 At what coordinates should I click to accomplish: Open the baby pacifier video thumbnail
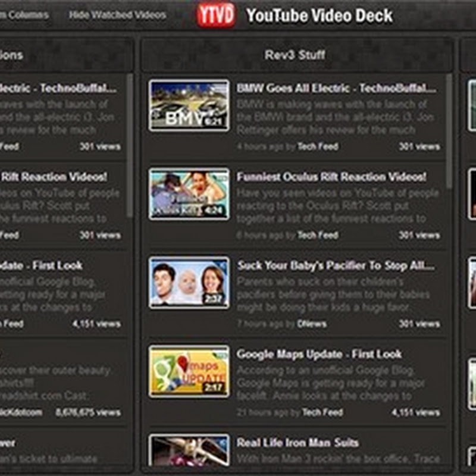(x=189, y=282)
